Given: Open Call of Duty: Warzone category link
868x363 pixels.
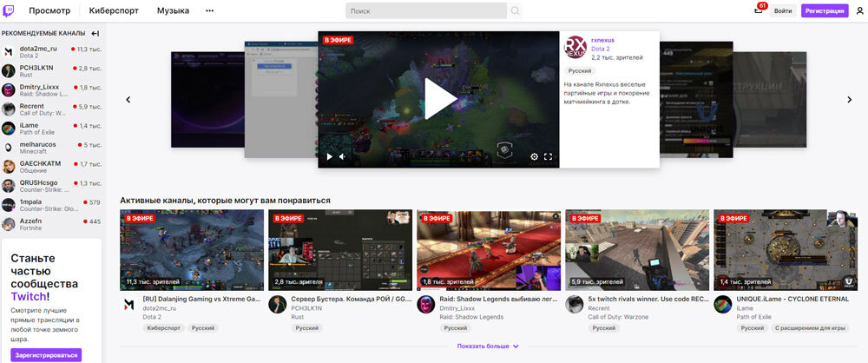Looking at the screenshot, I should [x=617, y=317].
